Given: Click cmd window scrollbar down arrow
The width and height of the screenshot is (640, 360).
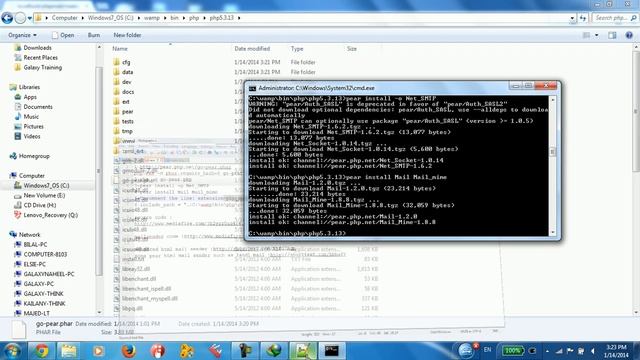Looking at the screenshot, I should pyautogui.click(x=553, y=232).
